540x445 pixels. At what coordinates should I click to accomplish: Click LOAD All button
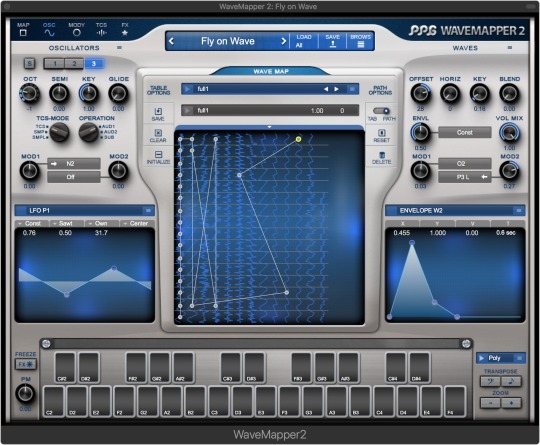point(303,41)
